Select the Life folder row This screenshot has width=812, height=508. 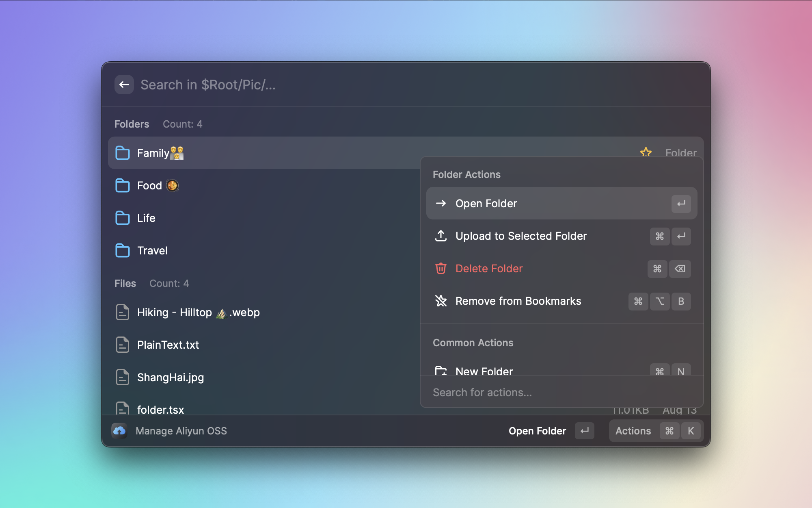click(146, 218)
